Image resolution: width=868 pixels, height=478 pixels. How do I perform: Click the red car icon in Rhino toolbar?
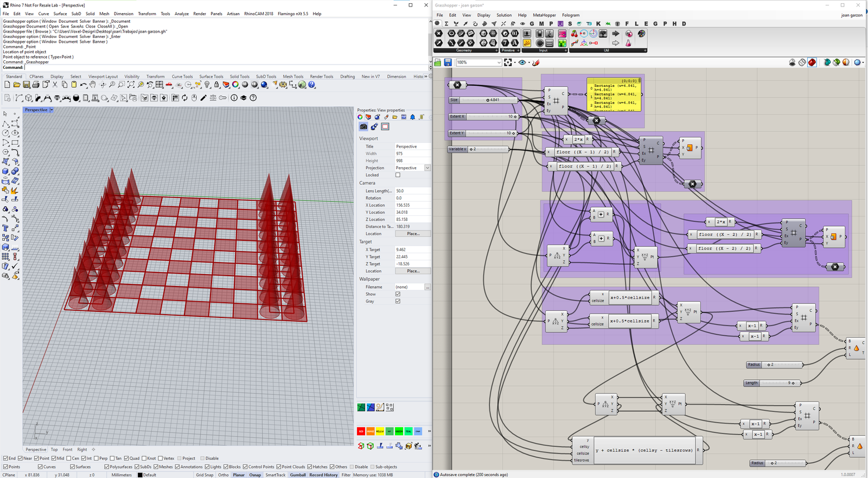click(169, 85)
